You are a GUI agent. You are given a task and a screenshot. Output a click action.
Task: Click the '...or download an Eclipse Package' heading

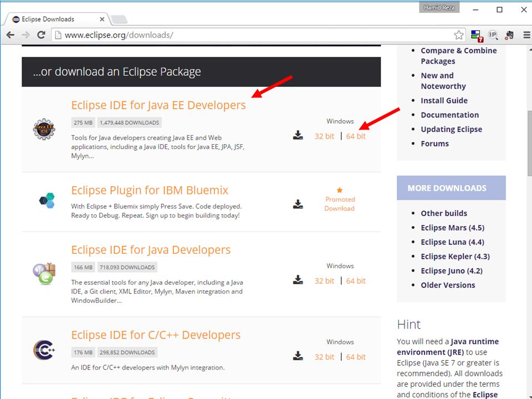117,72
